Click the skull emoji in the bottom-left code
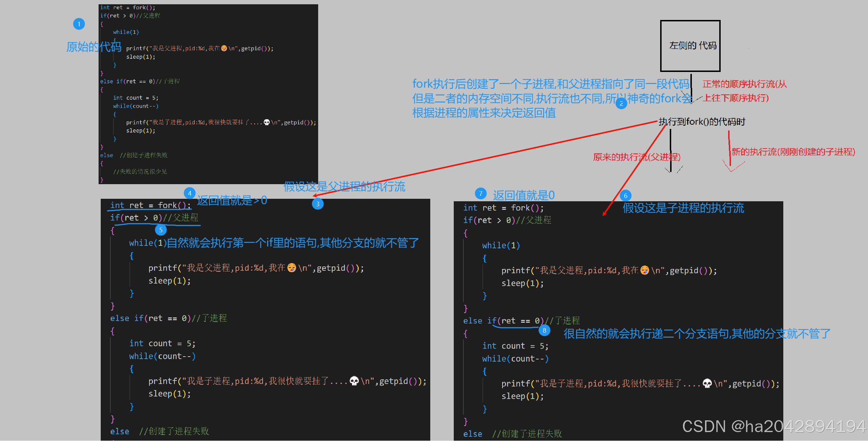 click(354, 381)
